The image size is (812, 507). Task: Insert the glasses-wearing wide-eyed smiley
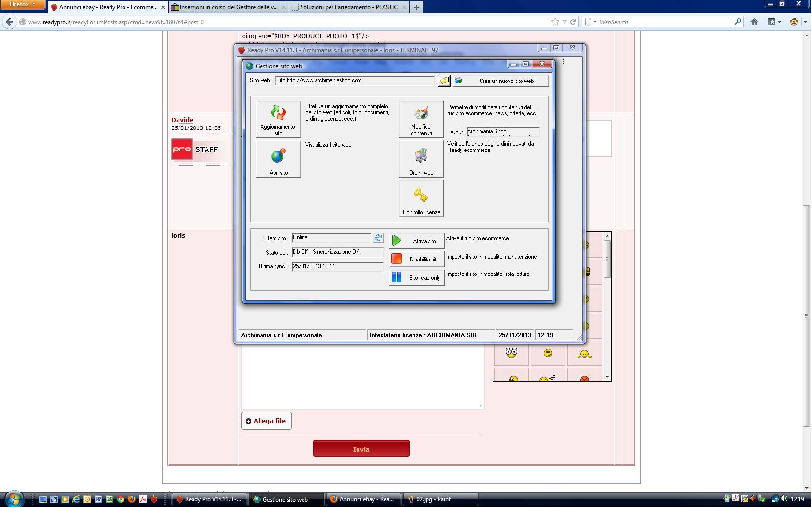click(511, 353)
